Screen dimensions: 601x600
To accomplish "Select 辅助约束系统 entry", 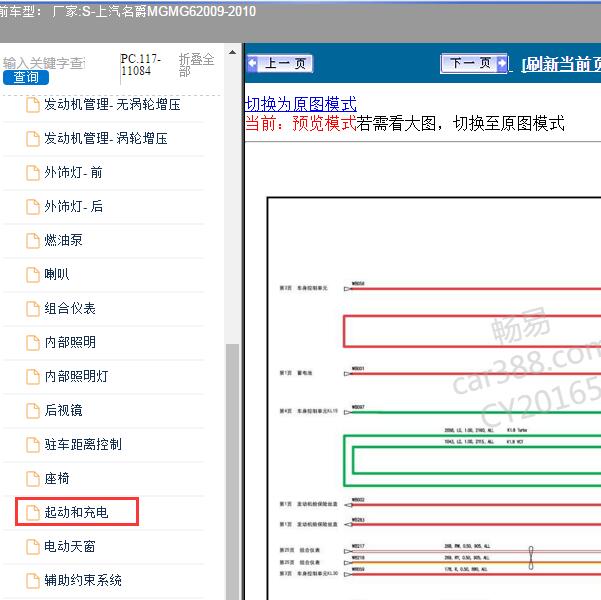I will (x=83, y=580).
